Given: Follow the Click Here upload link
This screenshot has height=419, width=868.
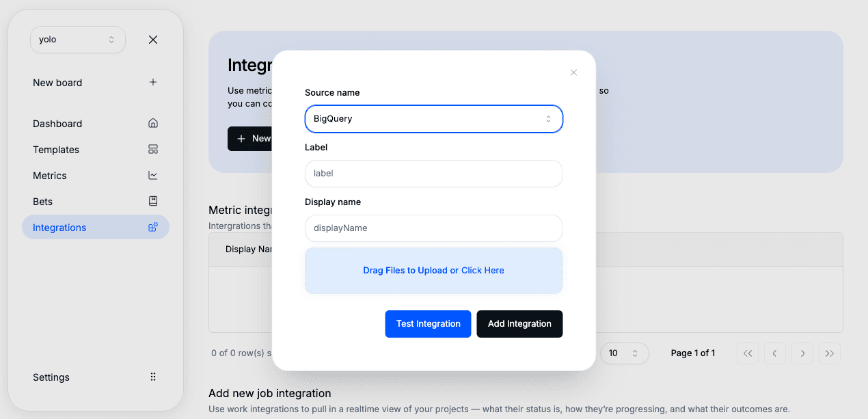Looking at the screenshot, I should coord(483,271).
